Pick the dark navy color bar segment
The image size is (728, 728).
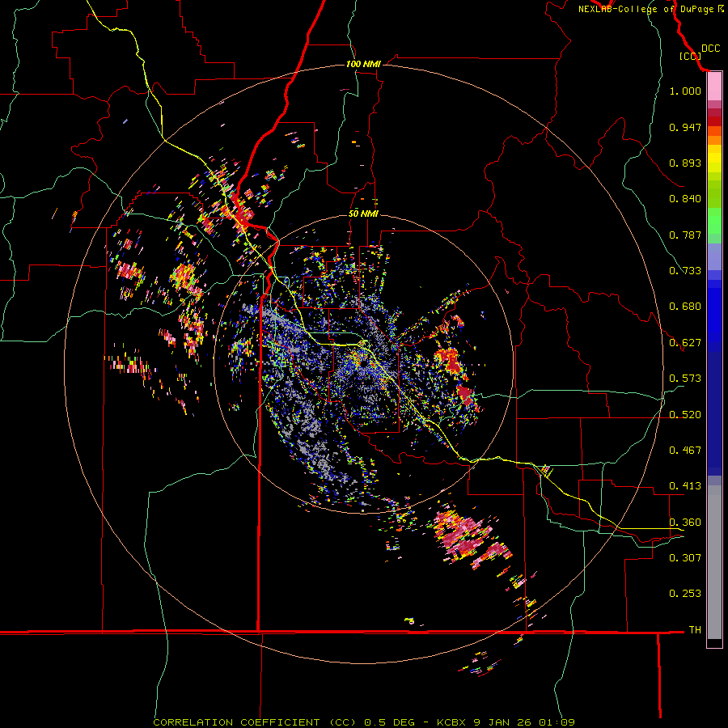tap(714, 413)
